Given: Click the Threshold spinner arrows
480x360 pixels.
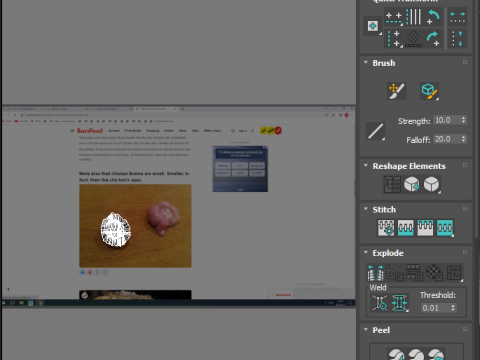Looking at the screenshot, I should [453, 308].
